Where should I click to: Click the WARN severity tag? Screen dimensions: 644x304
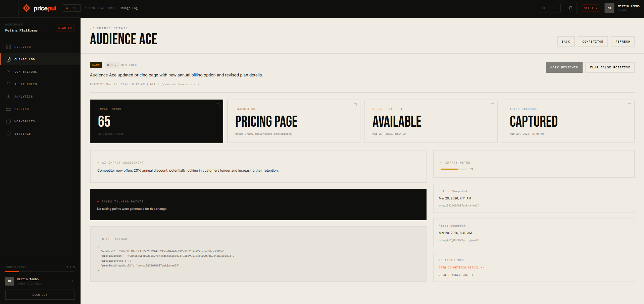(96, 65)
